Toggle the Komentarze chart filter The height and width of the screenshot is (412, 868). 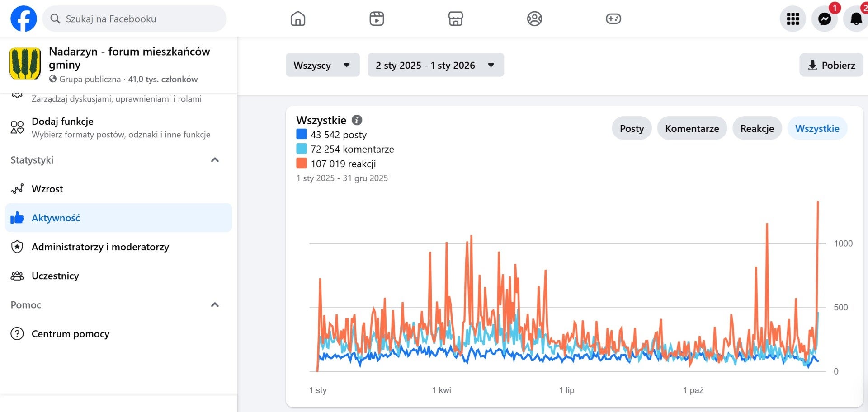pyautogui.click(x=692, y=128)
